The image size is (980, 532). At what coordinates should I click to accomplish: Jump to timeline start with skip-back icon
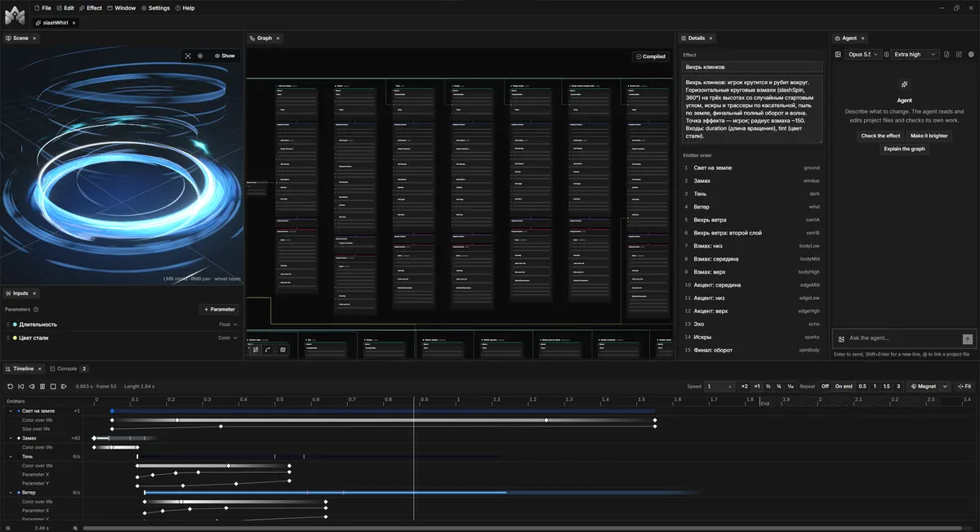[x=20, y=386]
